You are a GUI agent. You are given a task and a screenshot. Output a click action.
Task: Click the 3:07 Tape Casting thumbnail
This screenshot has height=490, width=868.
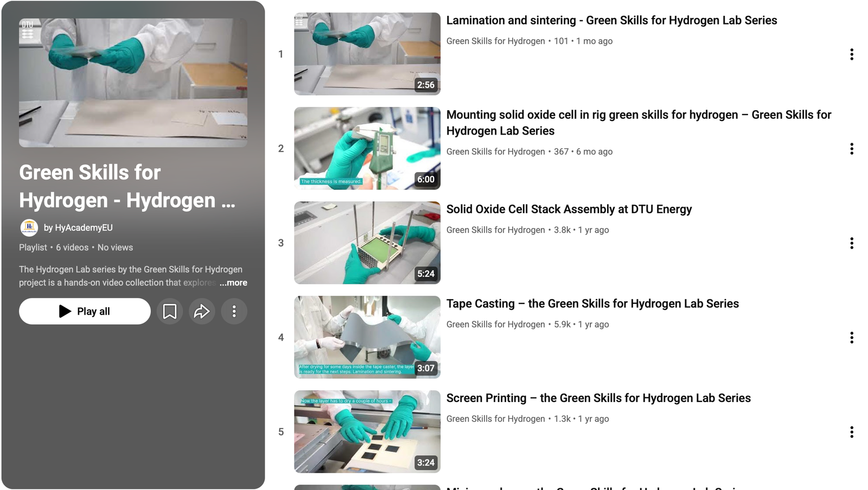(367, 337)
